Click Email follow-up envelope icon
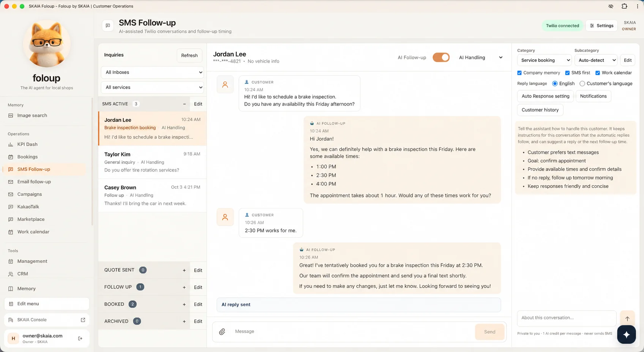The width and height of the screenshot is (644, 352). [11, 182]
